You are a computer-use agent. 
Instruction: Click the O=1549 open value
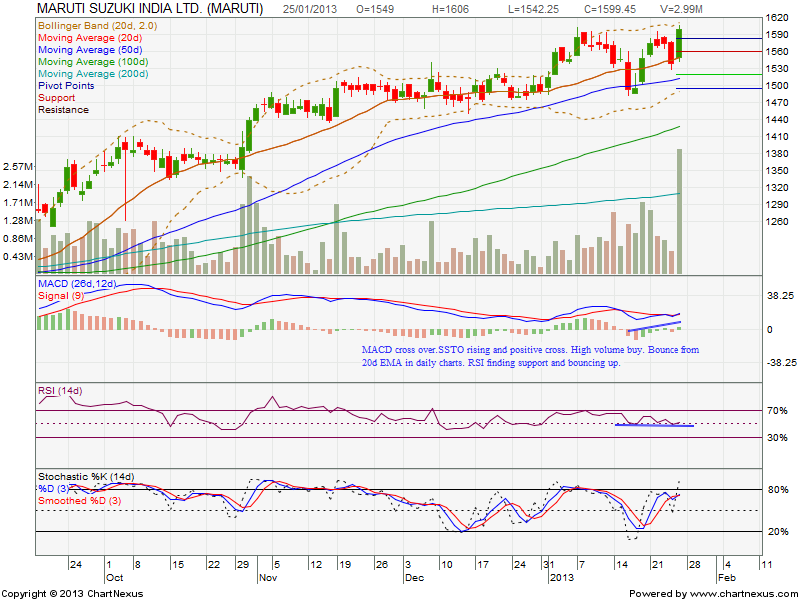point(375,9)
